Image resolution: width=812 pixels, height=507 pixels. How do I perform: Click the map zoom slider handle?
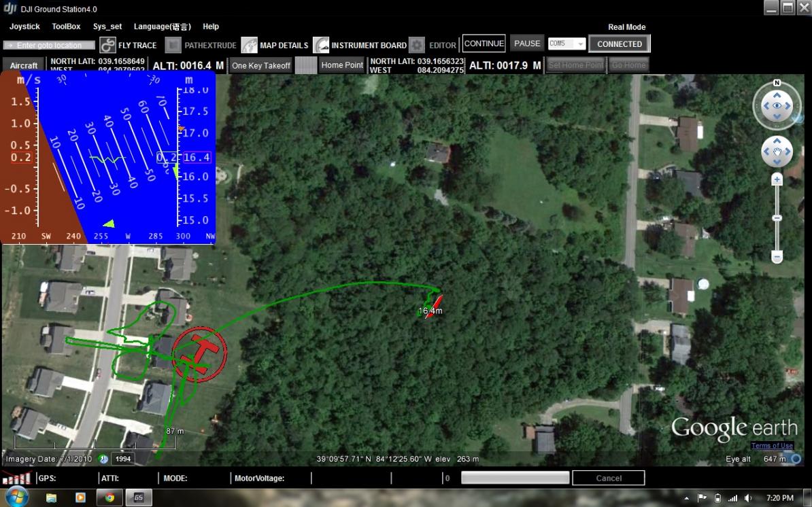(x=777, y=218)
